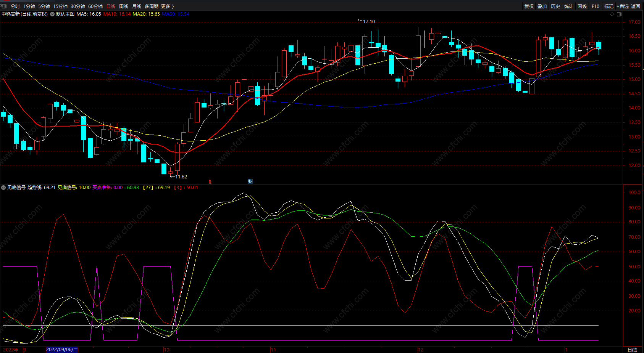Click the 财 financial marker icon
The width and height of the screenshot is (644, 353).
[x=250, y=181]
